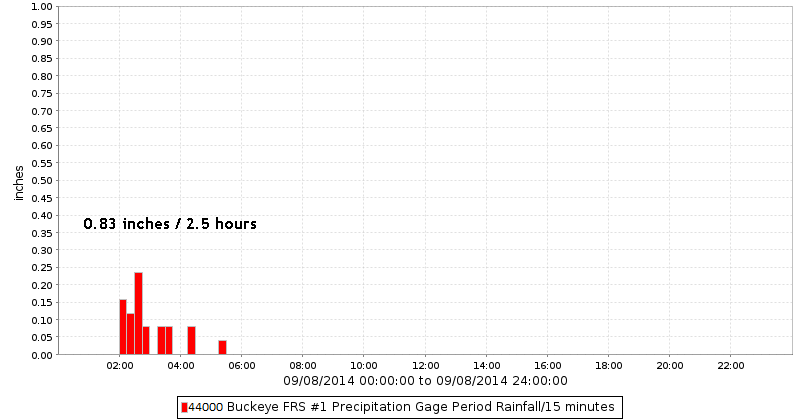The height and width of the screenshot is (420, 800).
Task: Click the '0.10' y-axis label
Action: point(42,320)
